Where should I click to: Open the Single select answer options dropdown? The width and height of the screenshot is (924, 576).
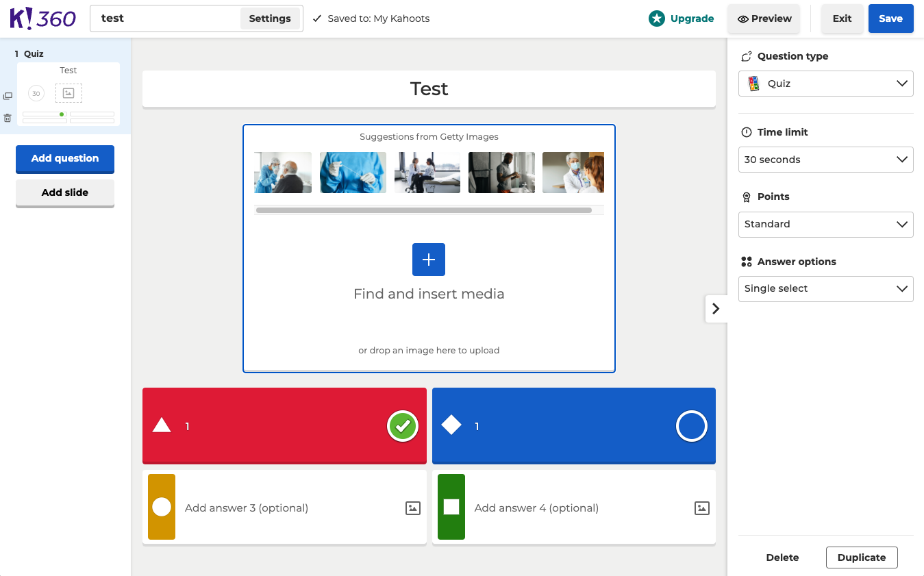click(x=826, y=288)
